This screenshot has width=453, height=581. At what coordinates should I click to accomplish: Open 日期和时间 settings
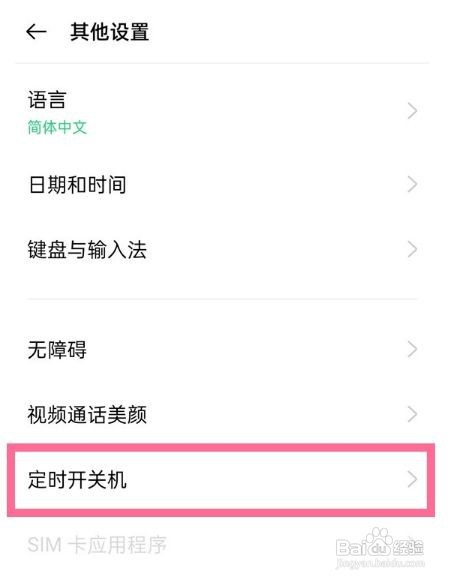tap(222, 184)
